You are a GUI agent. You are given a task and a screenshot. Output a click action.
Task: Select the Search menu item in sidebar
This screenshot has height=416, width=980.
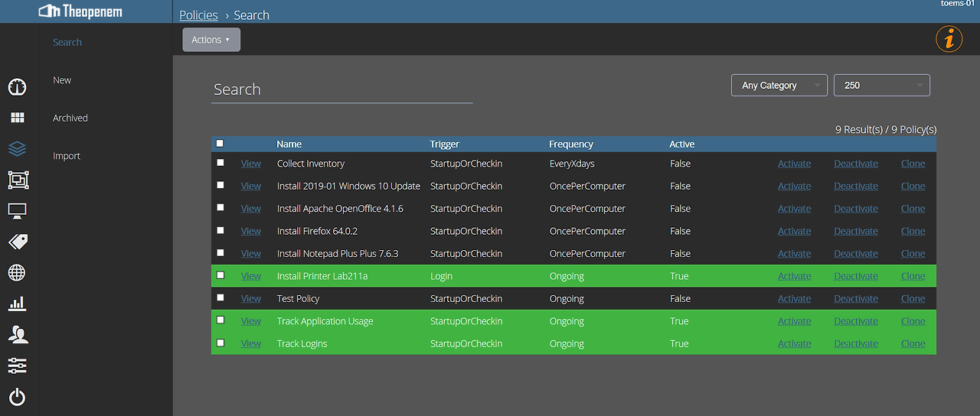click(67, 42)
